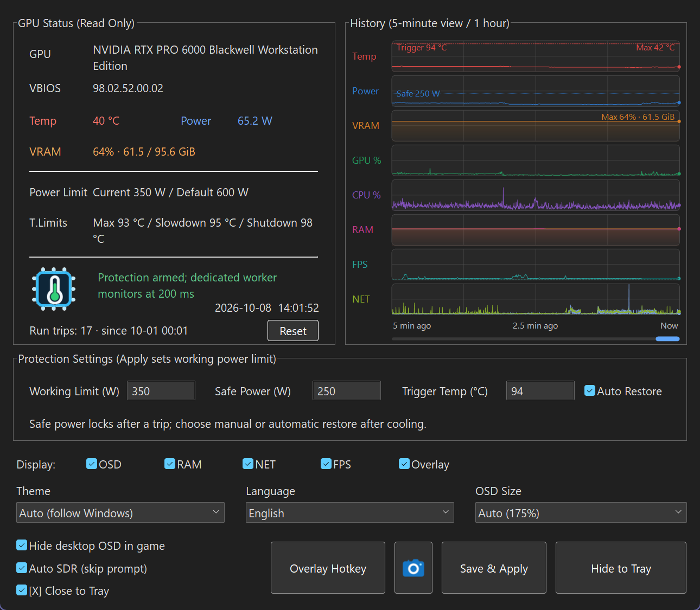Focus the Working Limit (W) field
Screen dimensions: 700x610
pyautogui.click(x=161, y=390)
